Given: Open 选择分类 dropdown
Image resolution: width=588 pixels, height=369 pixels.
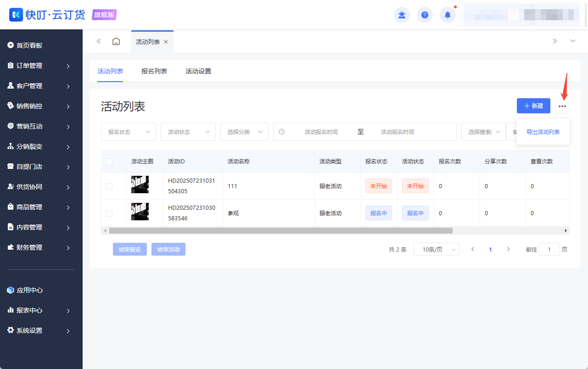Looking at the screenshot, I should [244, 132].
